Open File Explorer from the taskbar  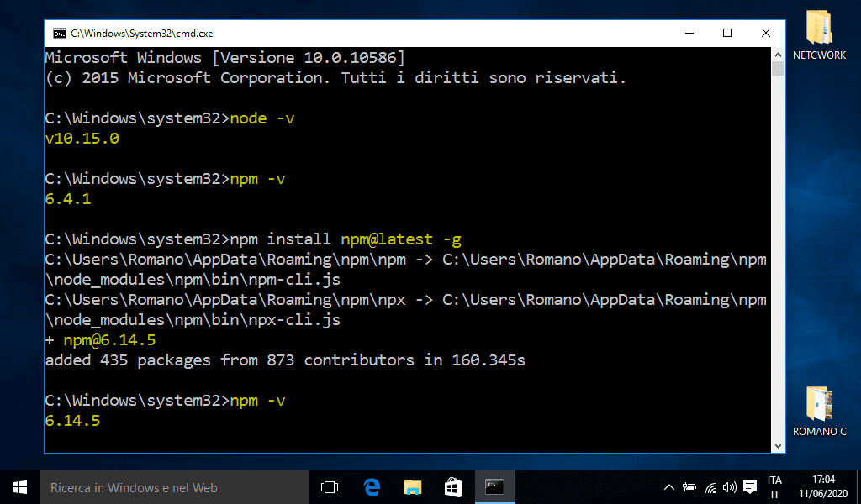[412, 487]
